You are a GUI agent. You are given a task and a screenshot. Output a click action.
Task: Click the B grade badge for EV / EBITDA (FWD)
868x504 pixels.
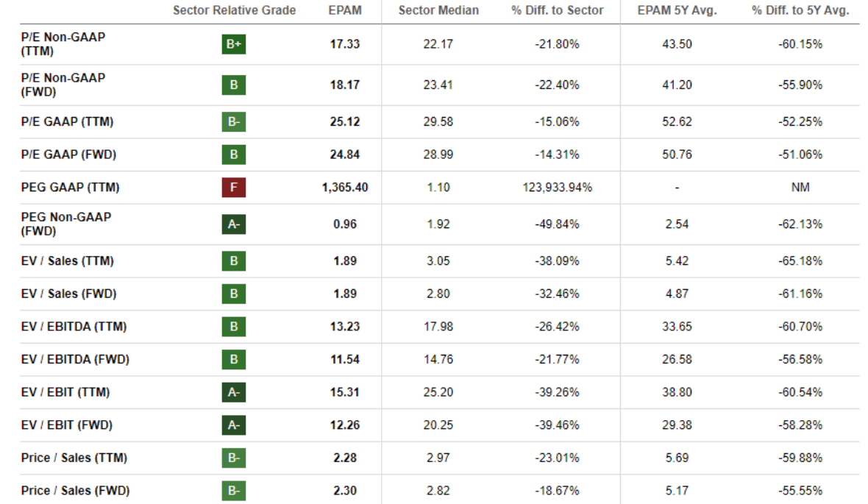pyautogui.click(x=234, y=360)
